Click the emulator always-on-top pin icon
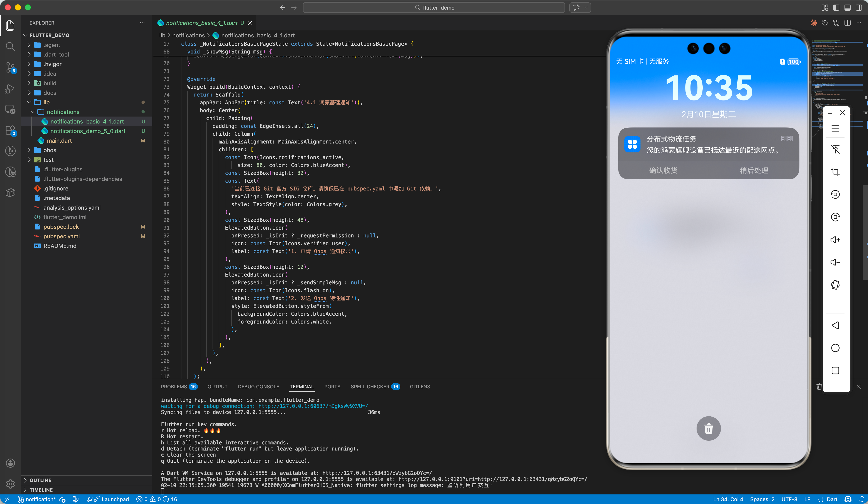868x504 pixels. click(x=835, y=149)
